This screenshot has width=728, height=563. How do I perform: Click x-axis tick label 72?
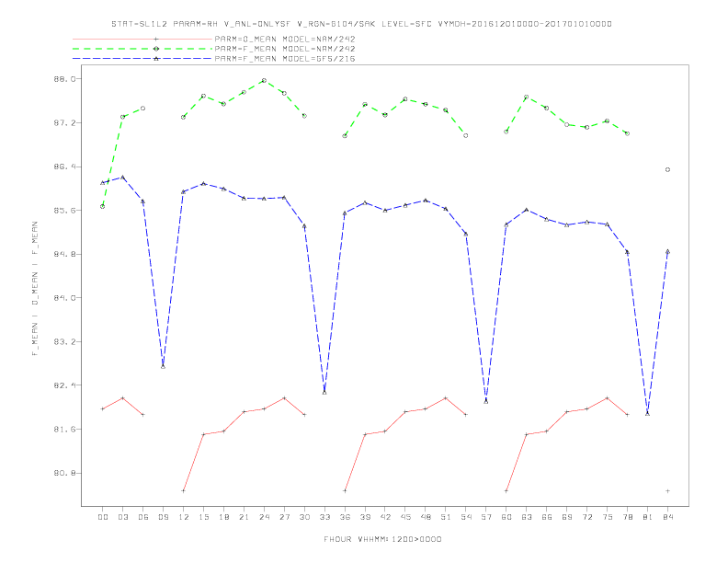pos(586,517)
